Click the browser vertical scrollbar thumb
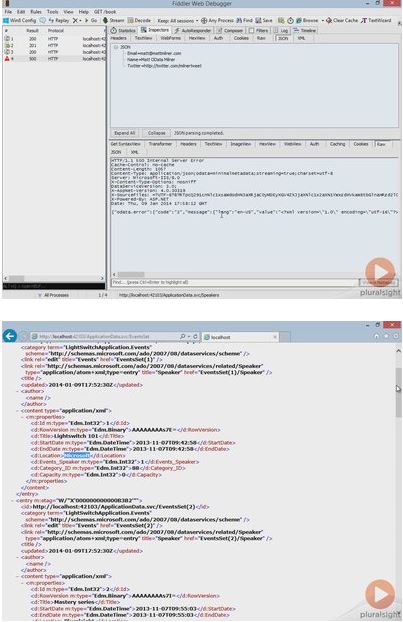Viewport: 403px width, 622px height. (x=398, y=392)
